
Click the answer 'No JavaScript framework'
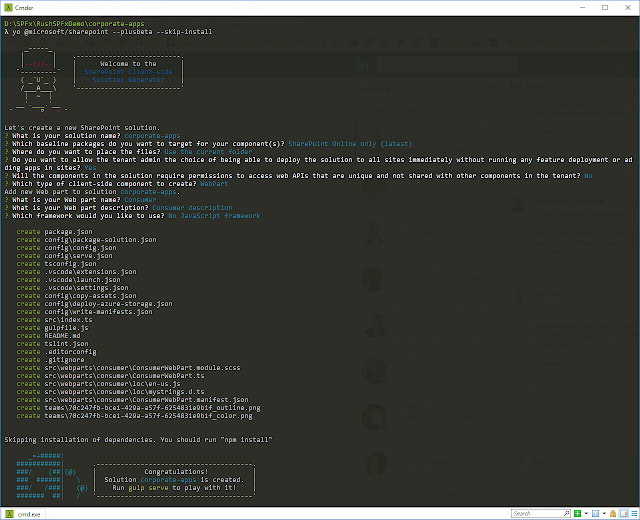[214, 216]
